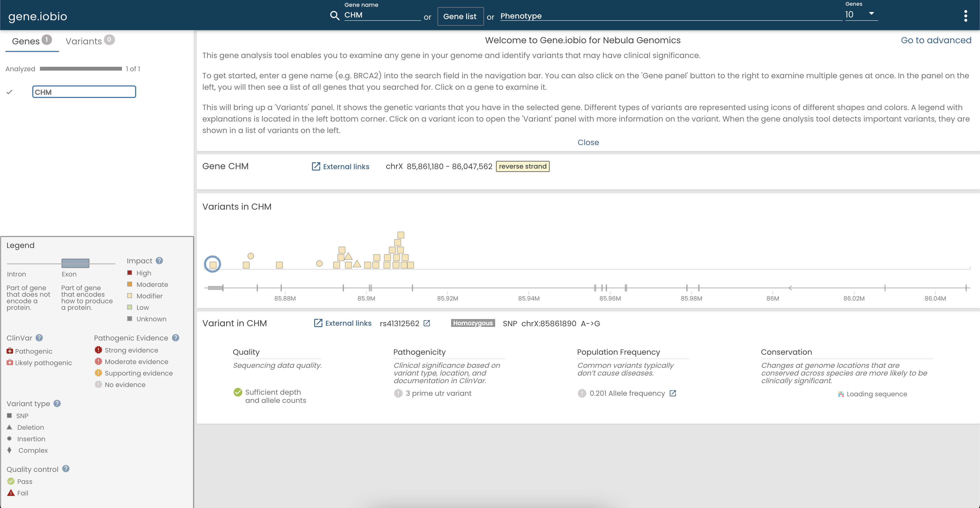Open the link icon after Allele frequency
This screenshot has width=980, height=508.
tap(673, 393)
